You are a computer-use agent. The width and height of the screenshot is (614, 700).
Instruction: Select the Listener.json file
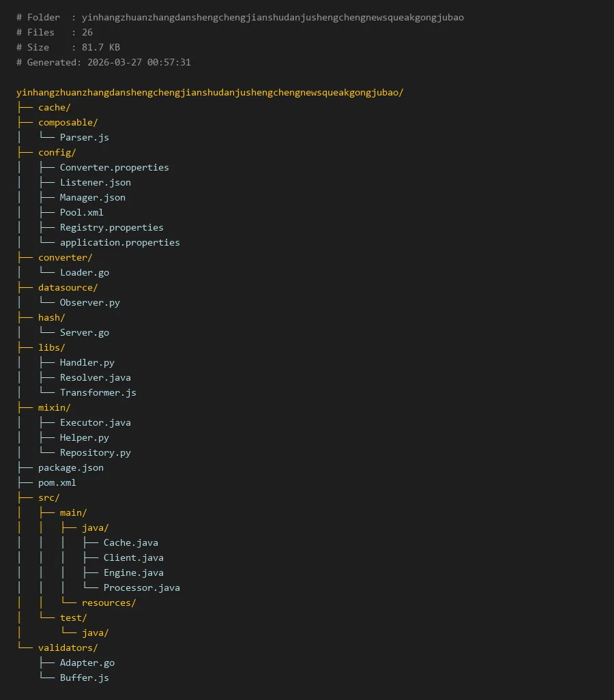pyautogui.click(x=95, y=182)
